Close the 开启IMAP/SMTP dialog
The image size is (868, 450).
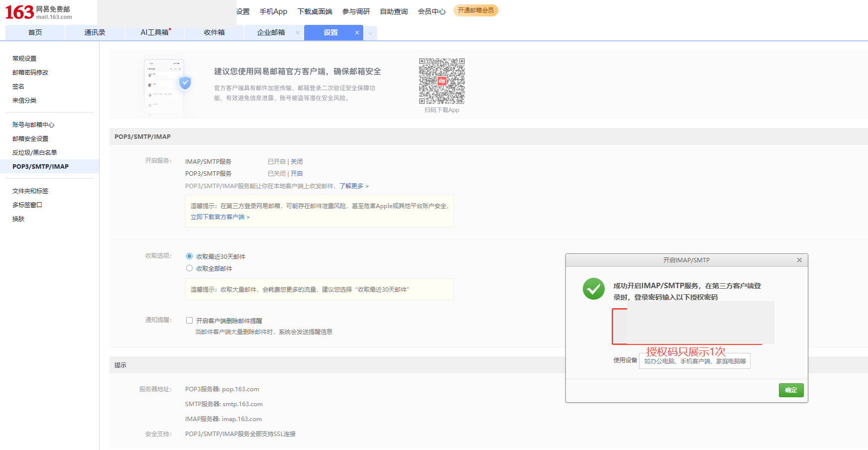[x=799, y=260]
